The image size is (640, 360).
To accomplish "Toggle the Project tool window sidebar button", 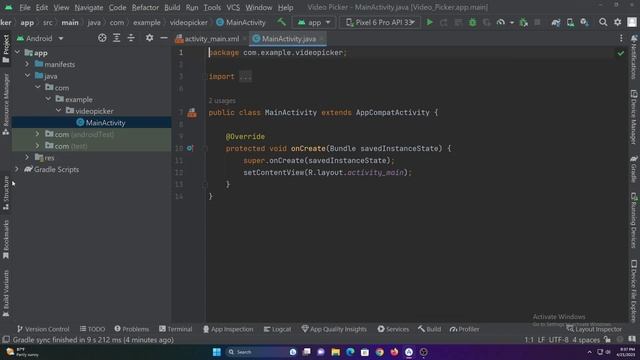I will point(6,49).
